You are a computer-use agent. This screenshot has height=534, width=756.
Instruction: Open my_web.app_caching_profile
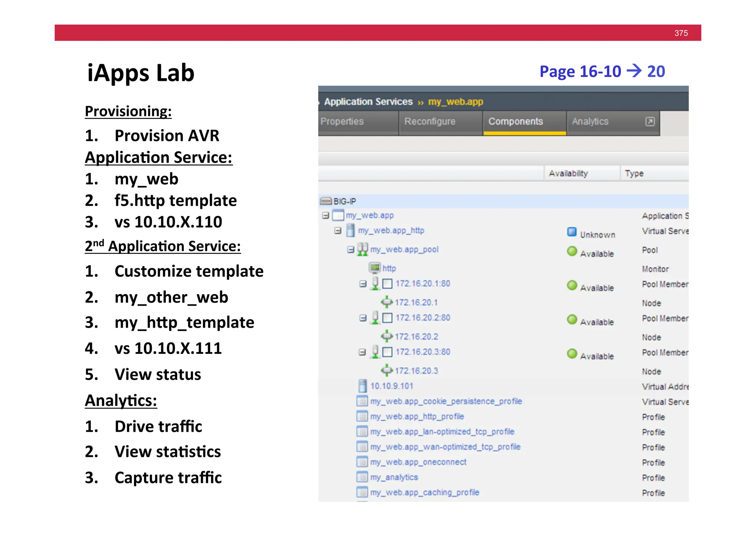[x=425, y=492]
